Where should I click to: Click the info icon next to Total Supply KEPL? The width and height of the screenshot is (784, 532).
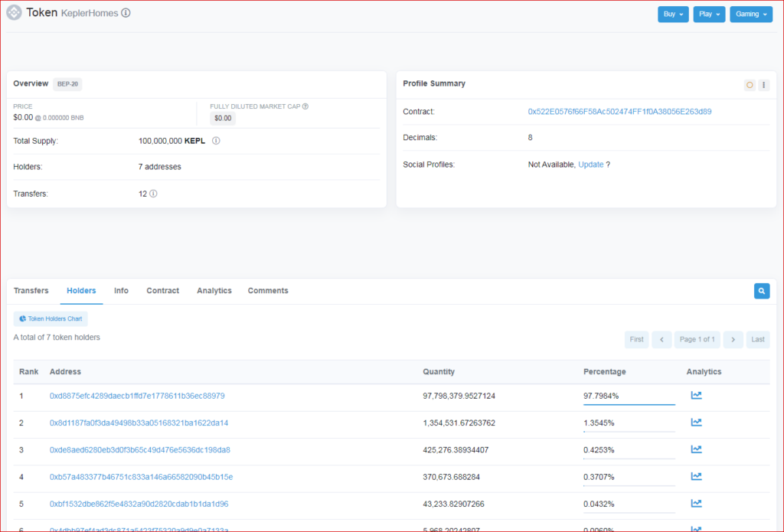point(216,141)
